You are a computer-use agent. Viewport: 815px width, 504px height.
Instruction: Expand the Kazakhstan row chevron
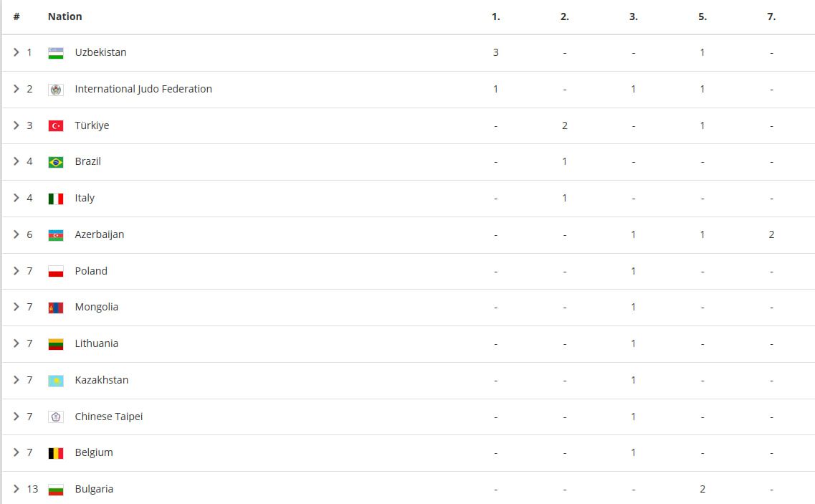16,380
